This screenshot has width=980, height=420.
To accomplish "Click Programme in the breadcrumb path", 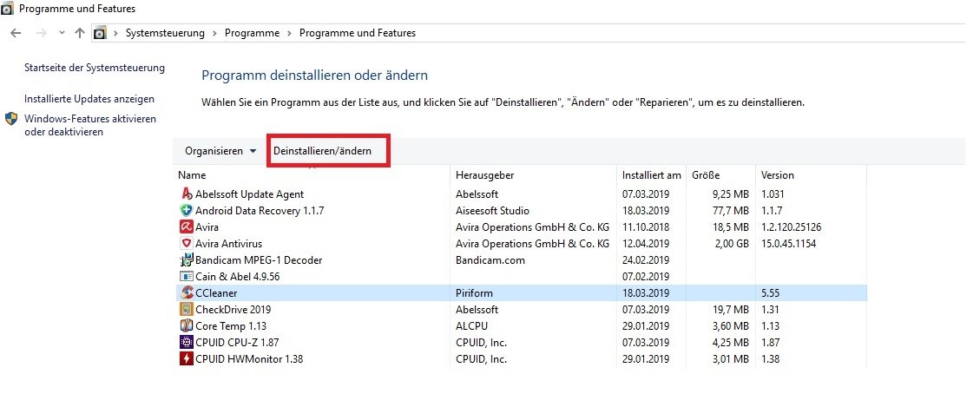I will pos(252,33).
